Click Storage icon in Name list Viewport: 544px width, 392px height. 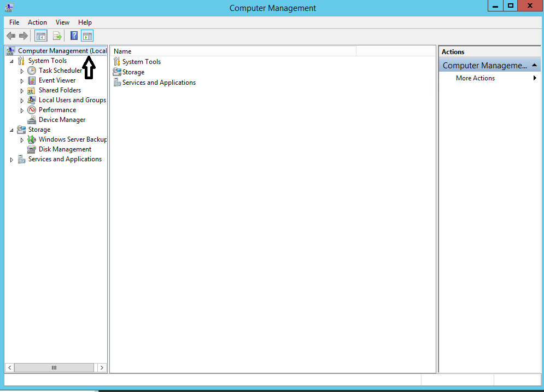pos(117,72)
